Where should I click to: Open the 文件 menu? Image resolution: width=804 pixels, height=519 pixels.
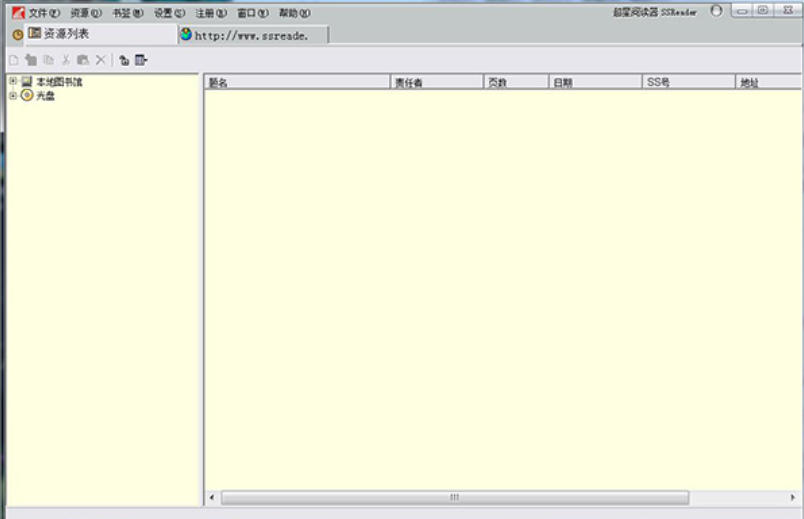[44, 13]
